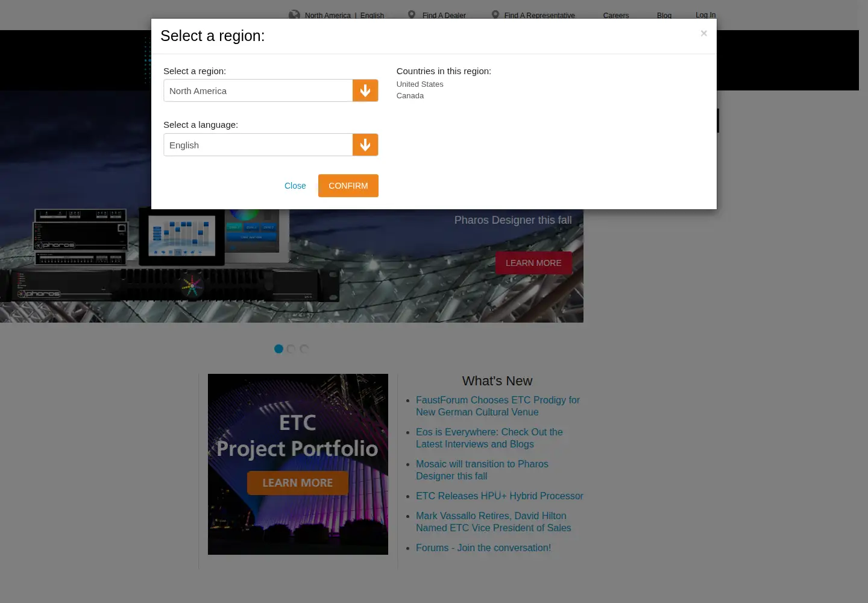Viewport: 868px width, 603px height.
Task: Open Find A Representative link
Action: pyautogui.click(x=539, y=15)
